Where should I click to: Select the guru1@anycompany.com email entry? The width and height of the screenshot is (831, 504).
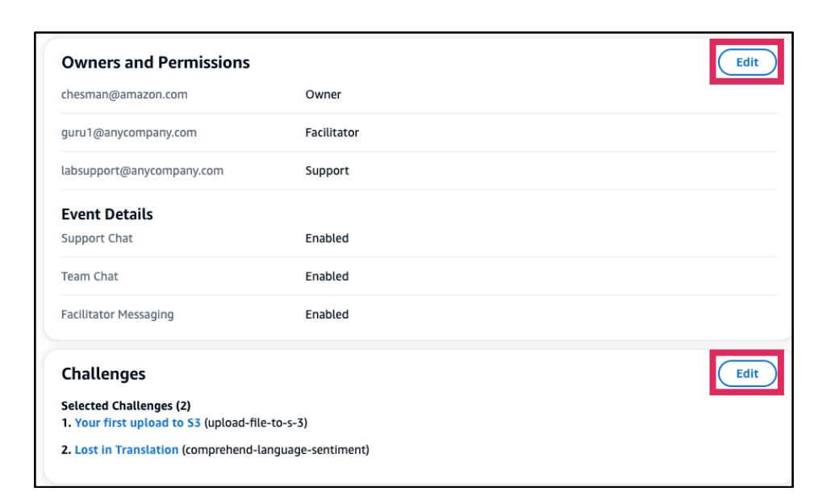click(x=129, y=133)
